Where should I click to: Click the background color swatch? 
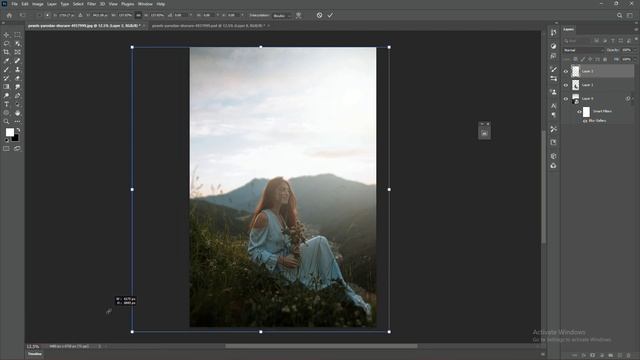pyautogui.click(x=16, y=138)
